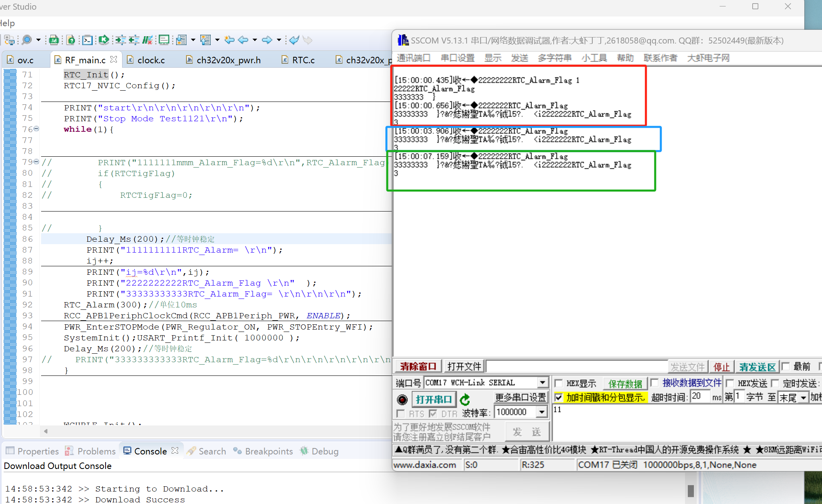Toggle the DTR checkbox
Image resolution: width=822 pixels, height=504 pixels.
click(433, 414)
